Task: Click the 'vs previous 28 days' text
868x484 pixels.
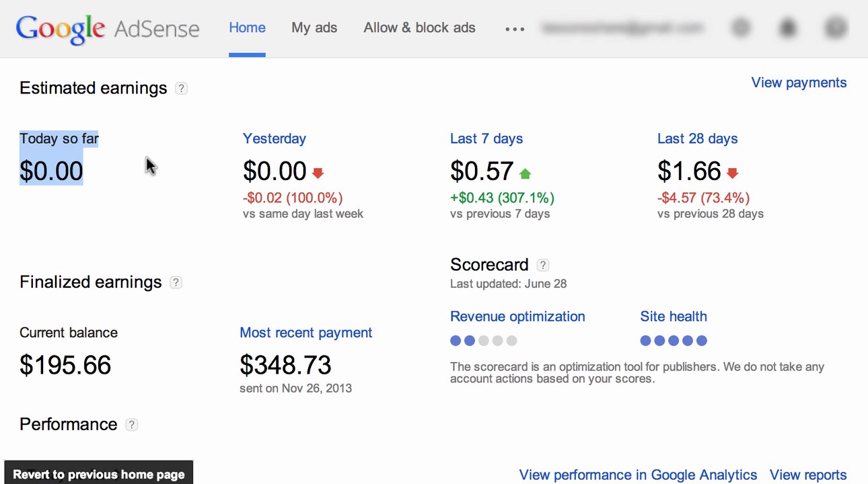Action: click(711, 214)
